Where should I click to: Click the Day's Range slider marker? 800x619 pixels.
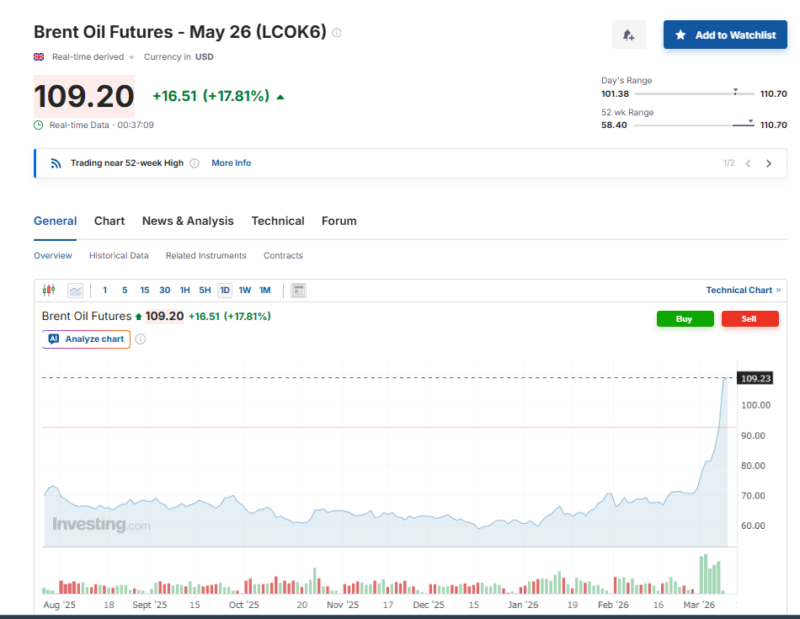point(735,91)
